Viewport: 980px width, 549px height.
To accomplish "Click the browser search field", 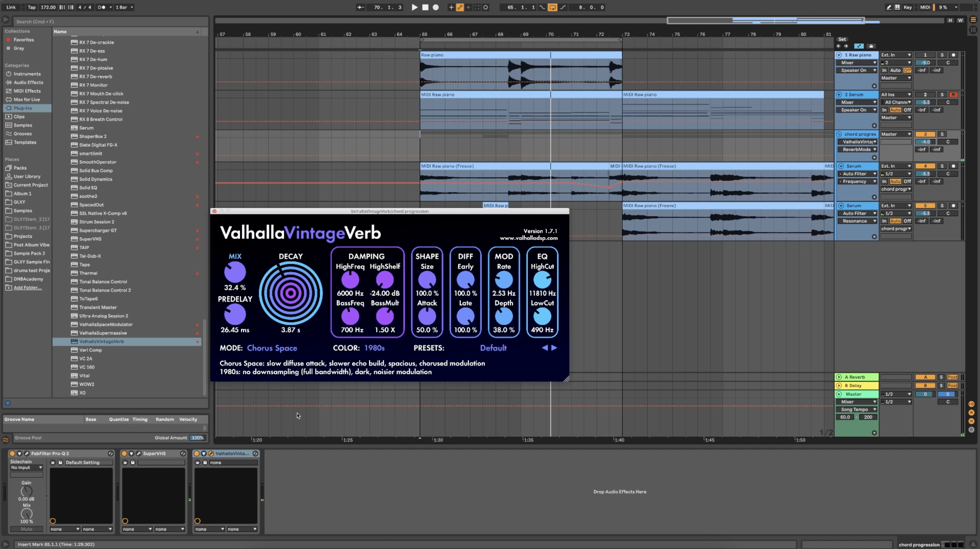I will coord(110,22).
